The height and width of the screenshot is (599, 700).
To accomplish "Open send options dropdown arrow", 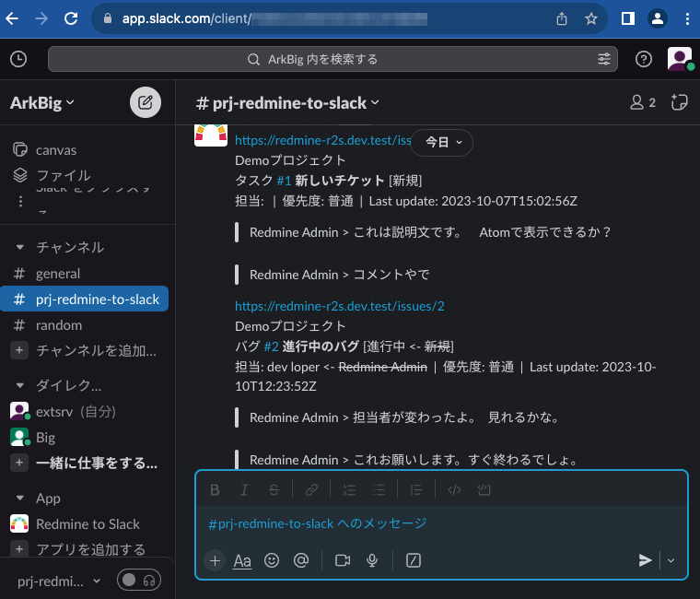I will point(671,560).
